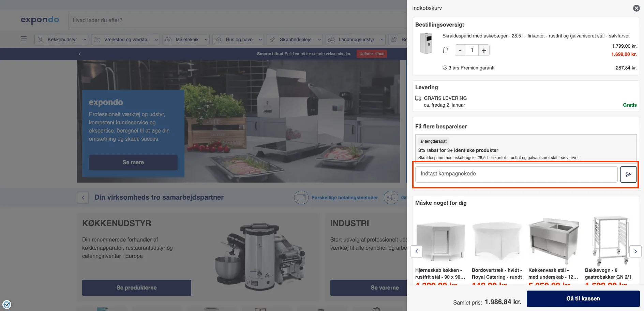Submit campaign code with arrow icon

(628, 174)
